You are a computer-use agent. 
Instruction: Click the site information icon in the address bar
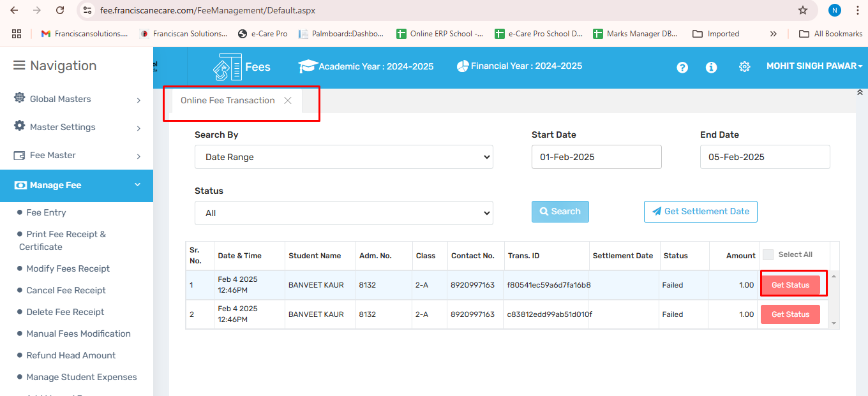click(x=88, y=10)
